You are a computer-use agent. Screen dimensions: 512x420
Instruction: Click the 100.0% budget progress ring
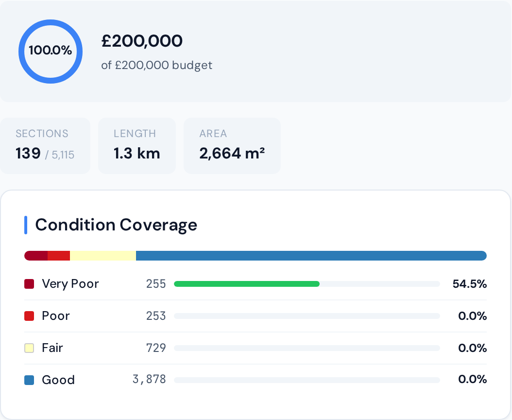pos(51,52)
